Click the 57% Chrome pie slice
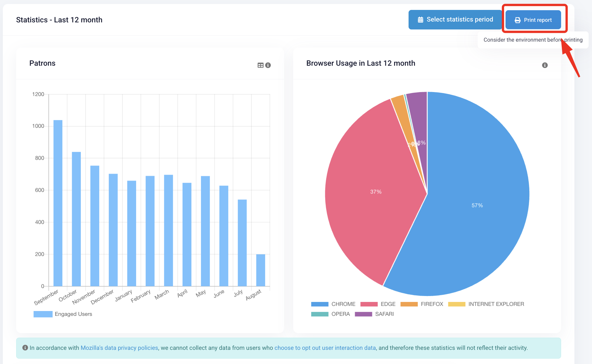This screenshot has height=364, width=592. click(x=477, y=205)
